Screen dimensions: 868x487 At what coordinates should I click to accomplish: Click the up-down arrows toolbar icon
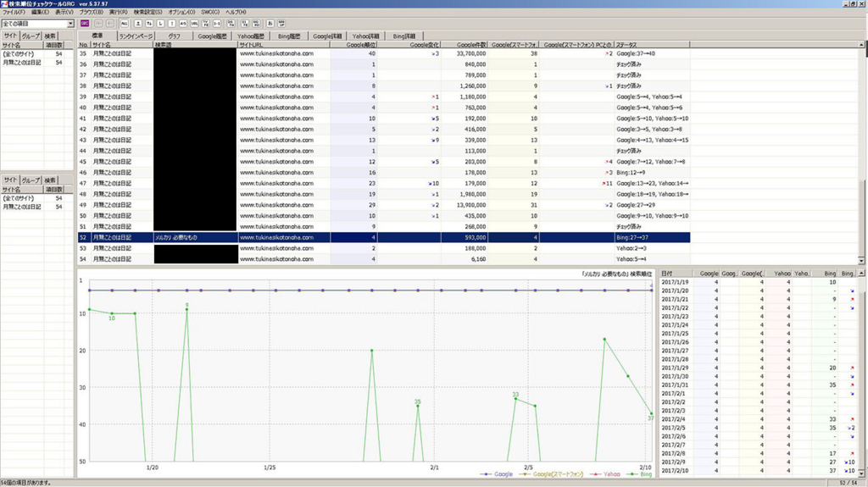click(x=149, y=23)
